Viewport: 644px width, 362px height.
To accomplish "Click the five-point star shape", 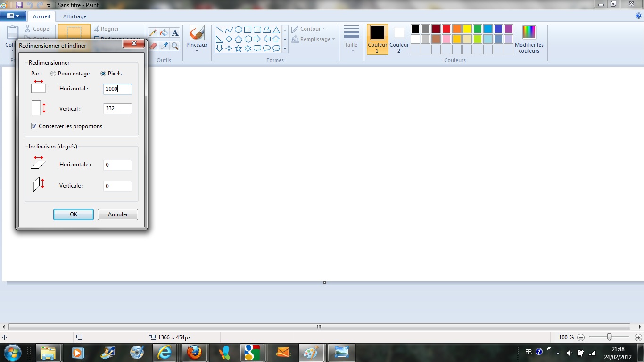I will pos(238,49).
